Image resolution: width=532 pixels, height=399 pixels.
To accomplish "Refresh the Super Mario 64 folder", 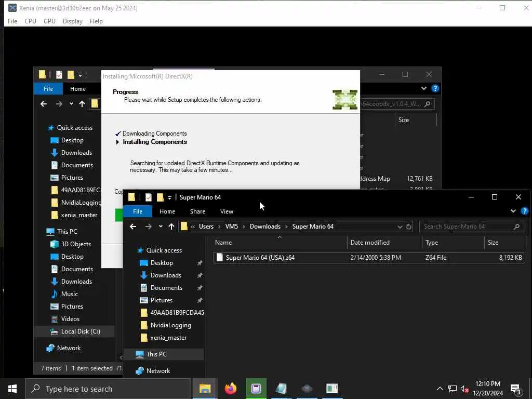I will 409,227.
